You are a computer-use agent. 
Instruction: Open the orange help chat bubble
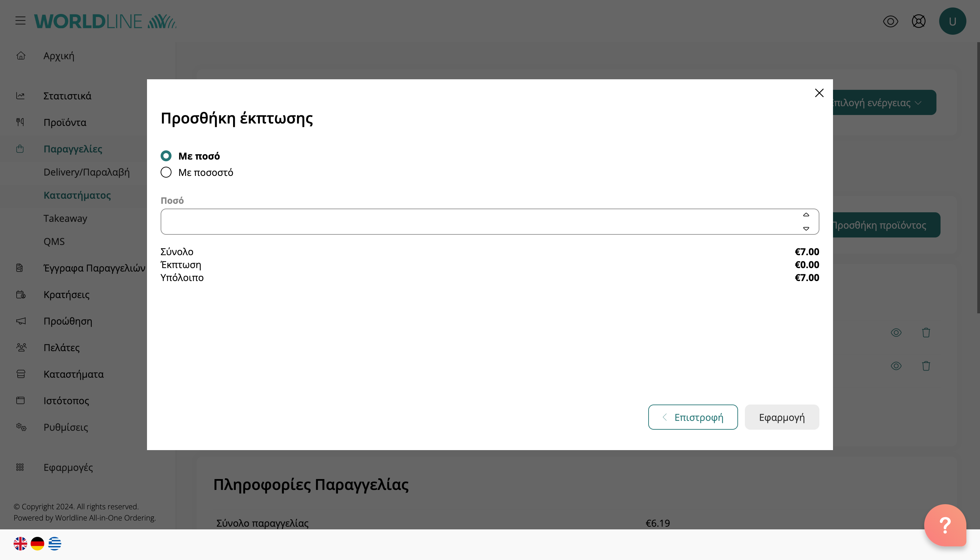(x=945, y=525)
